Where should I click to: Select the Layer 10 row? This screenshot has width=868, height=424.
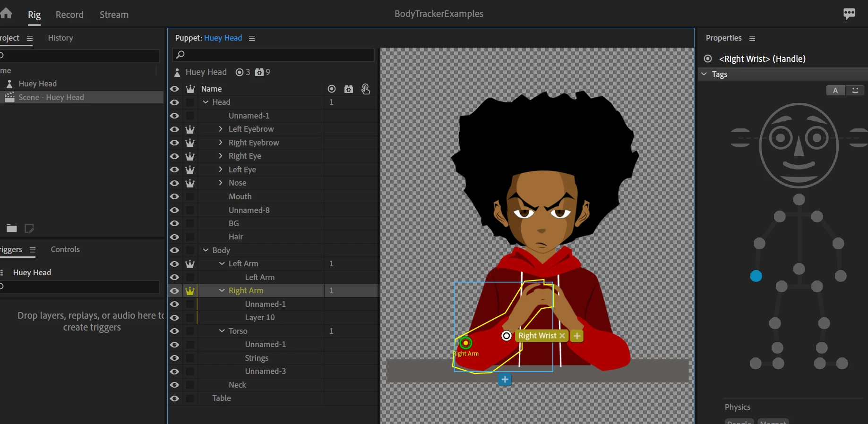click(273, 318)
